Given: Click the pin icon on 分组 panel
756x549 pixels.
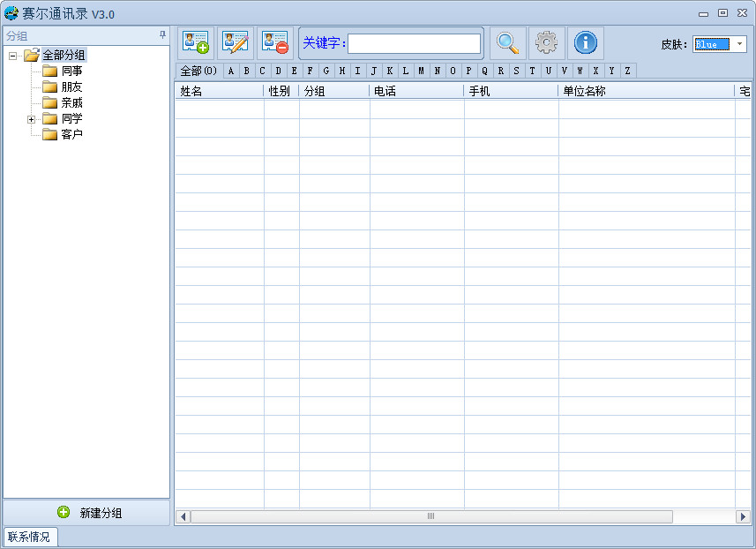Looking at the screenshot, I should 162,34.
